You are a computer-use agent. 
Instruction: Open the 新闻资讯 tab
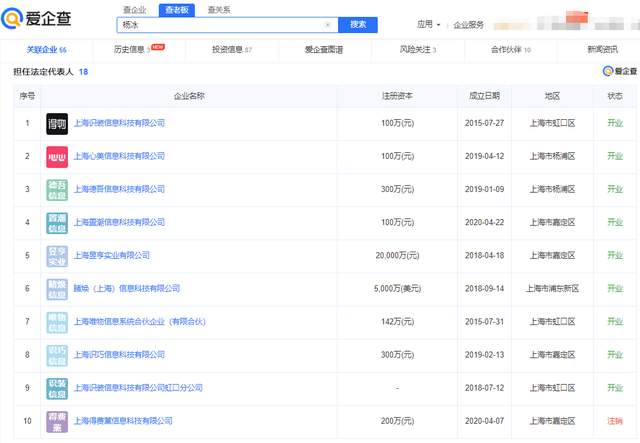(x=602, y=50)
